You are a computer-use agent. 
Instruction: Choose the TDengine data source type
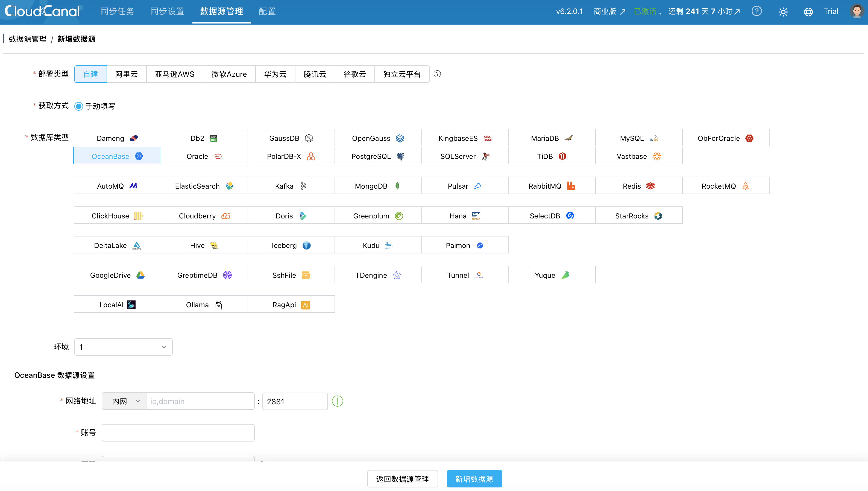coord(378,275)
